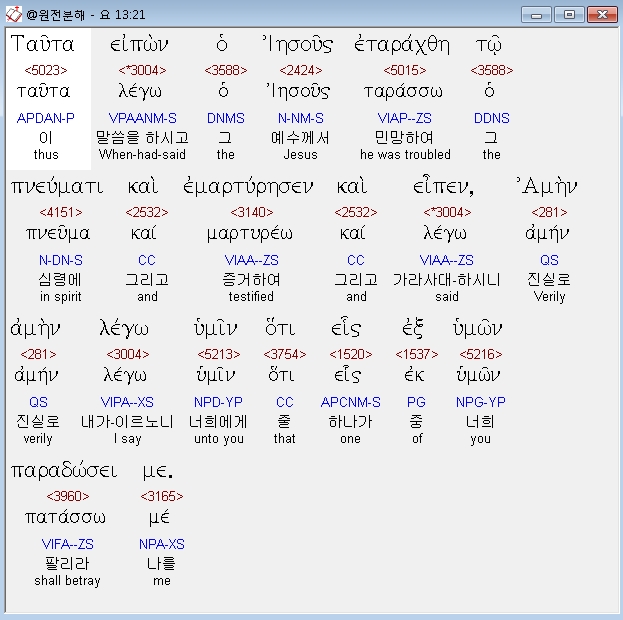Select the highlighted word Ταῦτα
Image resolution: width=623 pixels, height=620 pixels.
tap(43, 44)
